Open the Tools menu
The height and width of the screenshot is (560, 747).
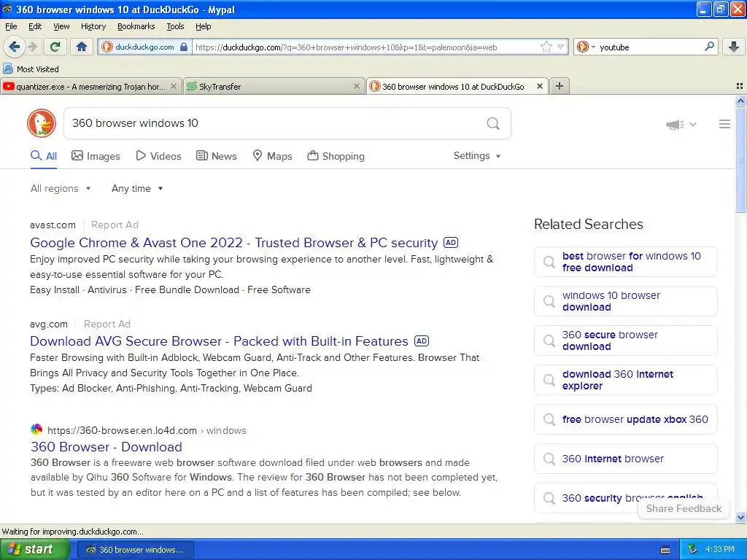[175, 26]
